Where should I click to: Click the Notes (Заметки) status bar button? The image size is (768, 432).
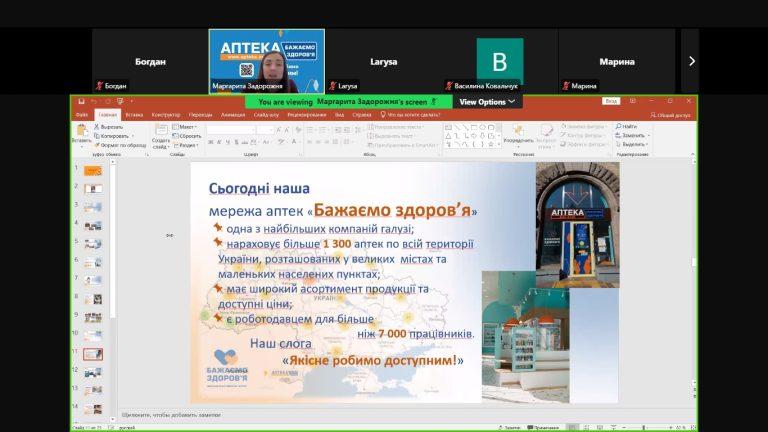pos(509,428)
